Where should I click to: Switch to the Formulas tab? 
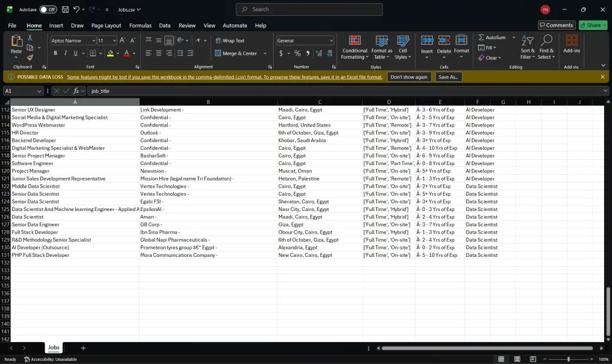click(x=140, y=25)
